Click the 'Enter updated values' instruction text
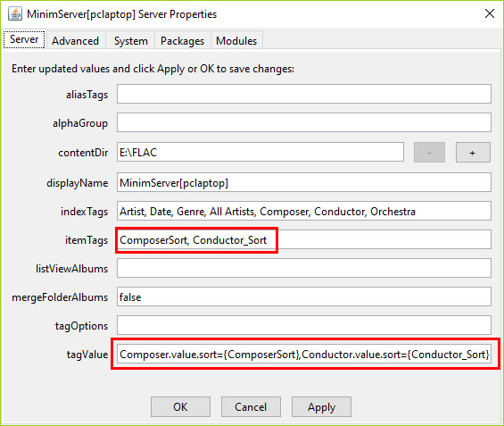The width and height of the screenshot is (504, 426). 153,69
